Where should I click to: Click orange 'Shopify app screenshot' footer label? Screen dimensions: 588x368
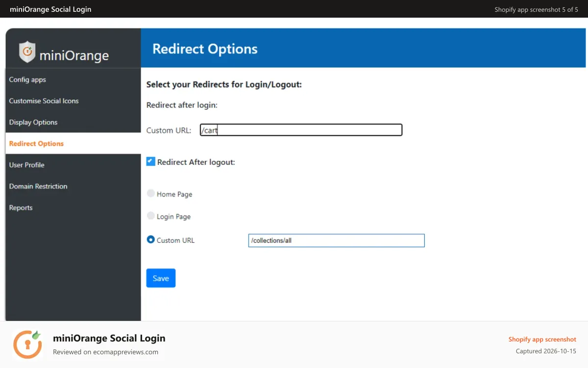(542, 339)
